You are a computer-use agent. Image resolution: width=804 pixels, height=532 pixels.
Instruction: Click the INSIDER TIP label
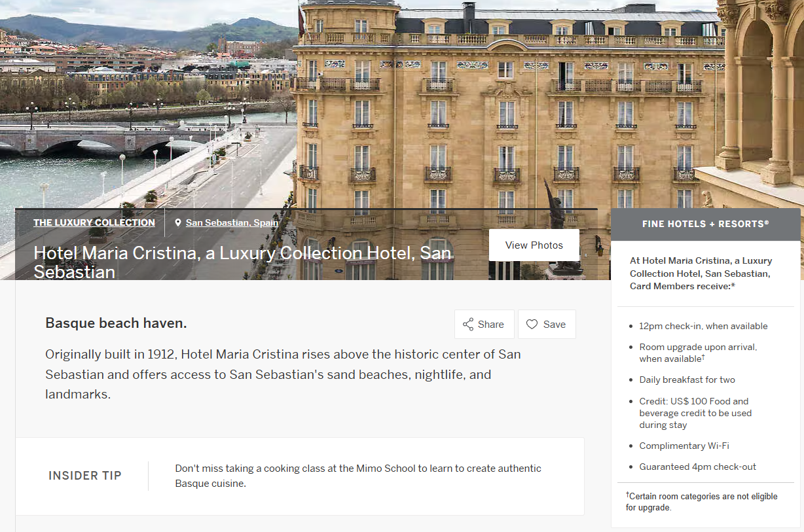pos(85,476)
